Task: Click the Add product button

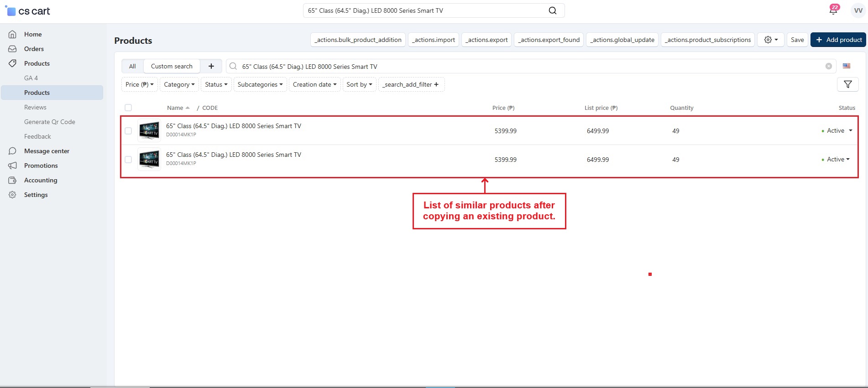Action: coord(838,40)
